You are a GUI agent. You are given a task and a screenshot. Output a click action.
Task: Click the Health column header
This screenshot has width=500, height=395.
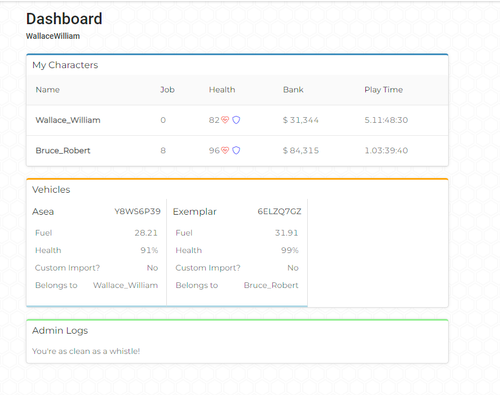point(222,90)
